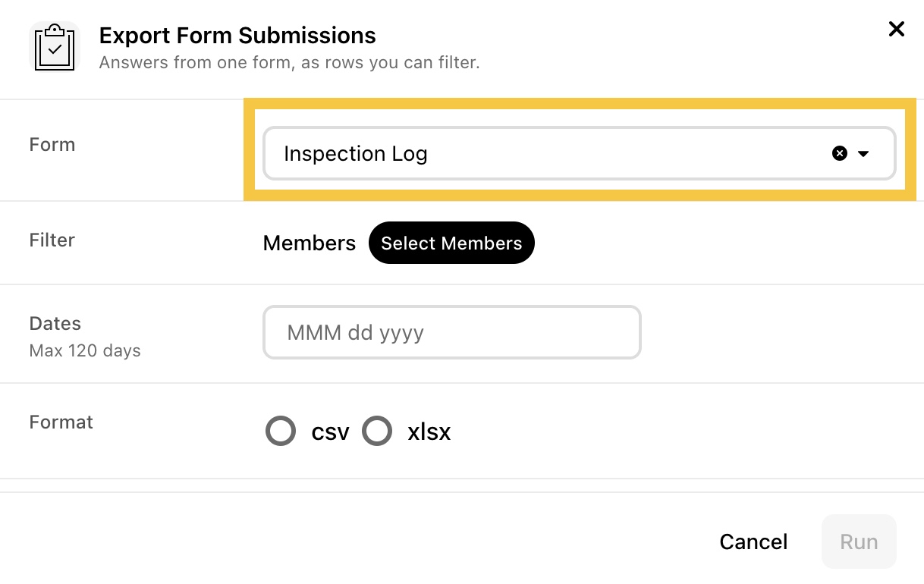Image resolution: width=924 pixels, height=584 pixels.
Task: Click the clipboard checklist icon in header
Action: [55, 47]
